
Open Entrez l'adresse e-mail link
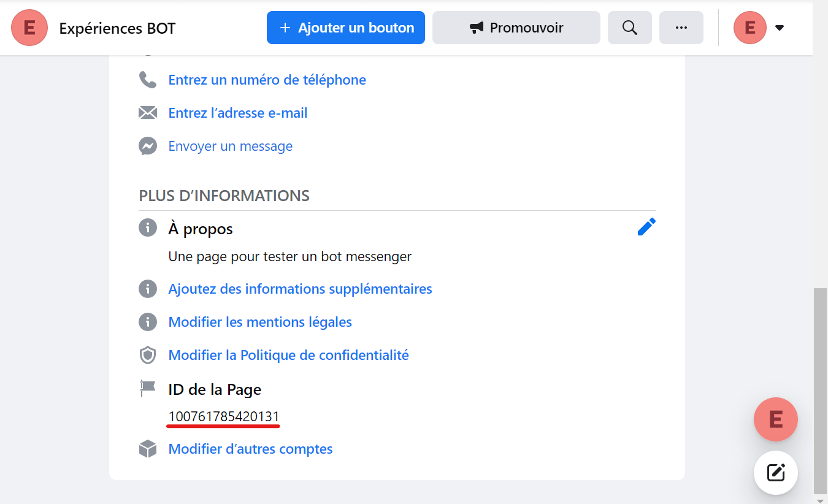pos(238,113)
